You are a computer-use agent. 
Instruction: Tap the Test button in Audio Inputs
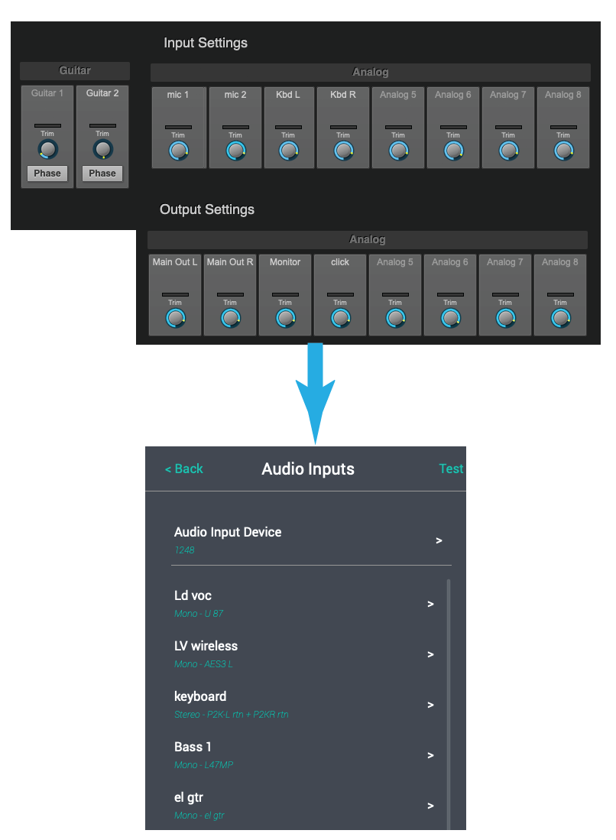(451, 469)
